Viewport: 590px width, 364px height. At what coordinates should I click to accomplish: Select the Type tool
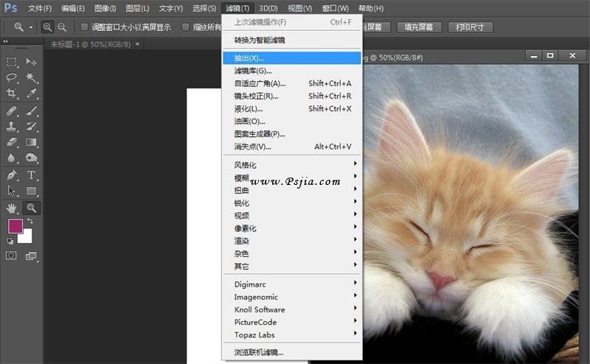(31, 175)
